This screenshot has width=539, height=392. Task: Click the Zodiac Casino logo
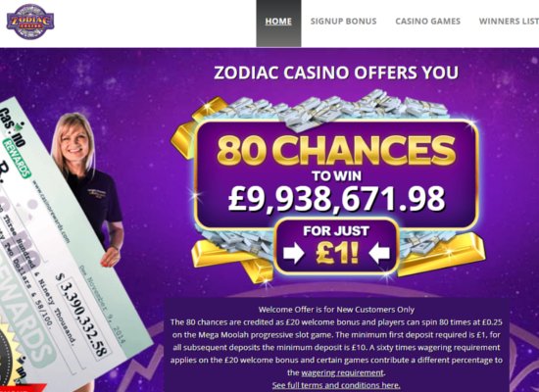click(30, 22)
